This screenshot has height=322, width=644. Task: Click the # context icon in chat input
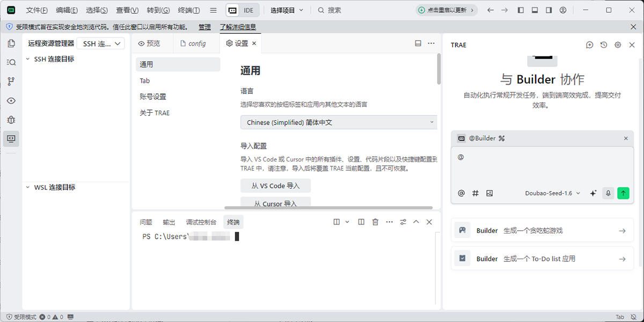click(x=475, y=193)
